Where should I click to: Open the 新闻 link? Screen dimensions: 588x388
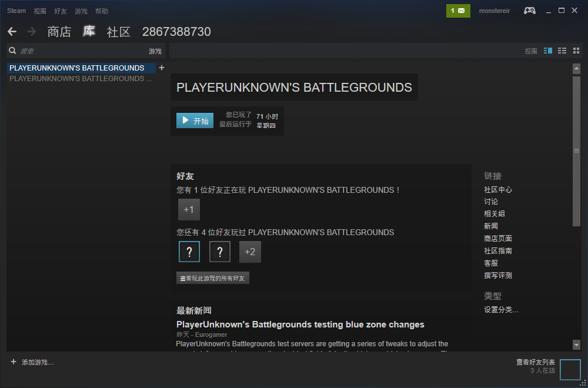coord(491,226)
